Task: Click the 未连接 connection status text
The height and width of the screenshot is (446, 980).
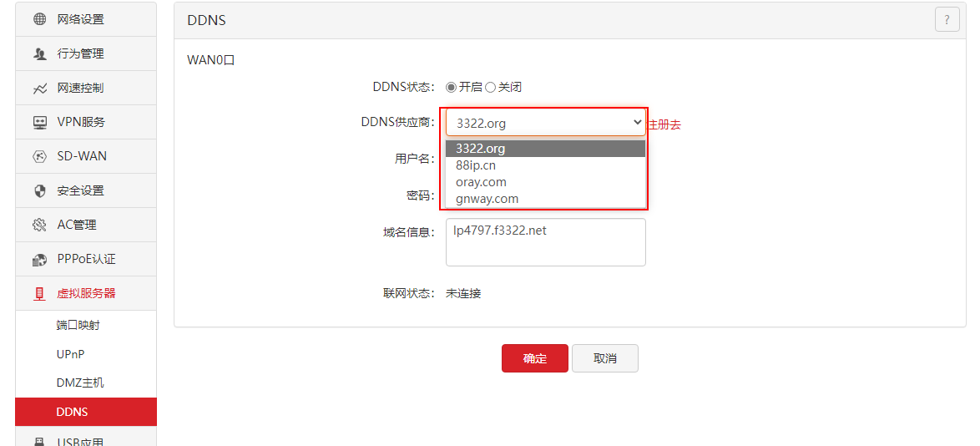Action: [463, 293]
